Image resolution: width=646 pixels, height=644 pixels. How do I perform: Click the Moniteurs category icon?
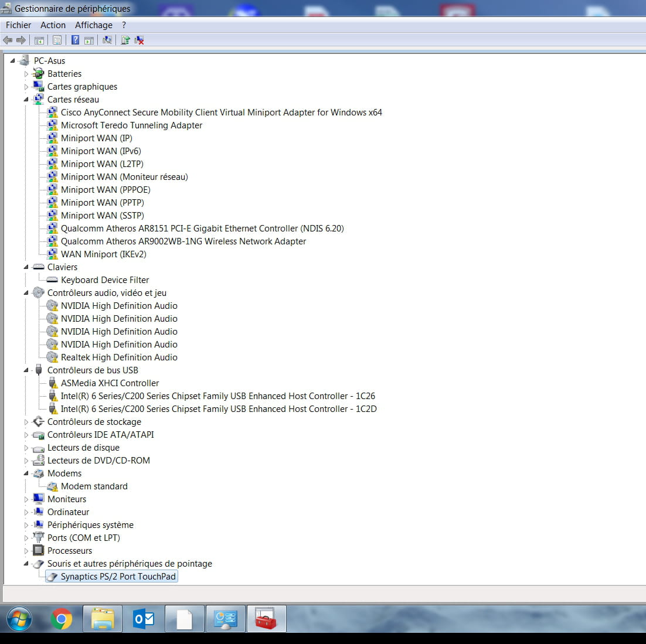(x=38, y=499)
